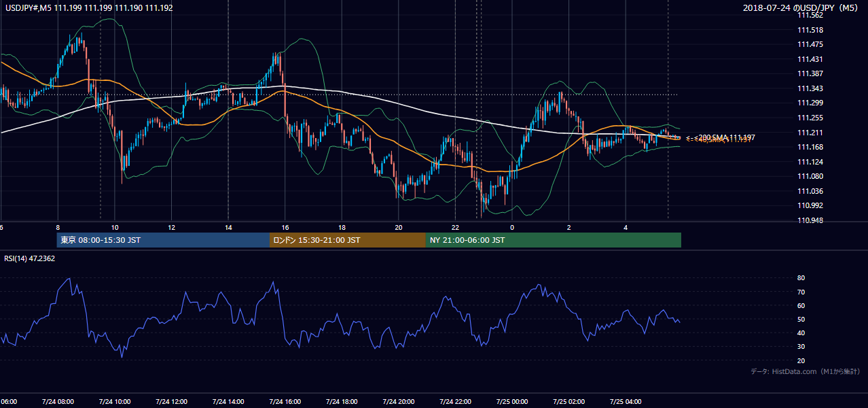The image size is (868, 408).
Task: Click the 7/24 10:00 bottom time label
Action: pyautogui.click(x=115, y=402)
